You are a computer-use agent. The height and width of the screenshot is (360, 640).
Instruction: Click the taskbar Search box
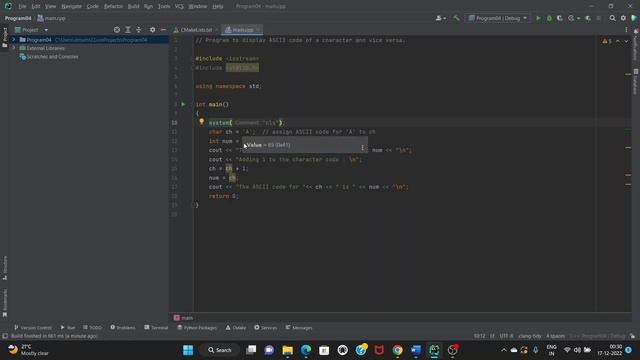click(x=220, y=350)
